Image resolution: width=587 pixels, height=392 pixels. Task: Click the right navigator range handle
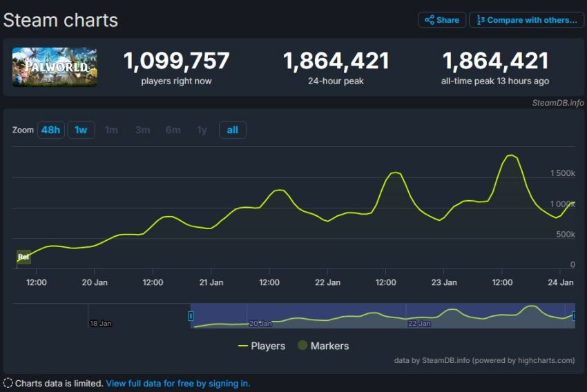point(575,316)
